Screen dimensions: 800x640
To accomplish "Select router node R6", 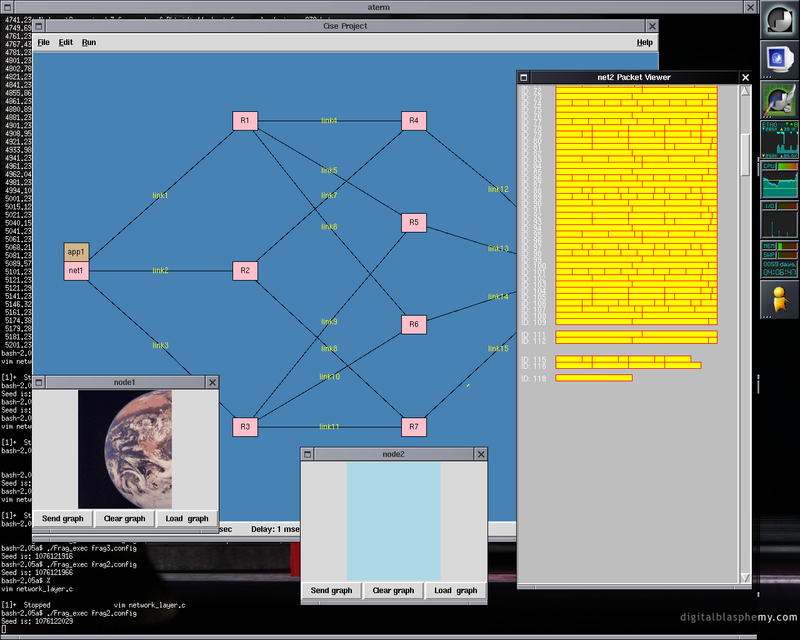I will point(414,324).
